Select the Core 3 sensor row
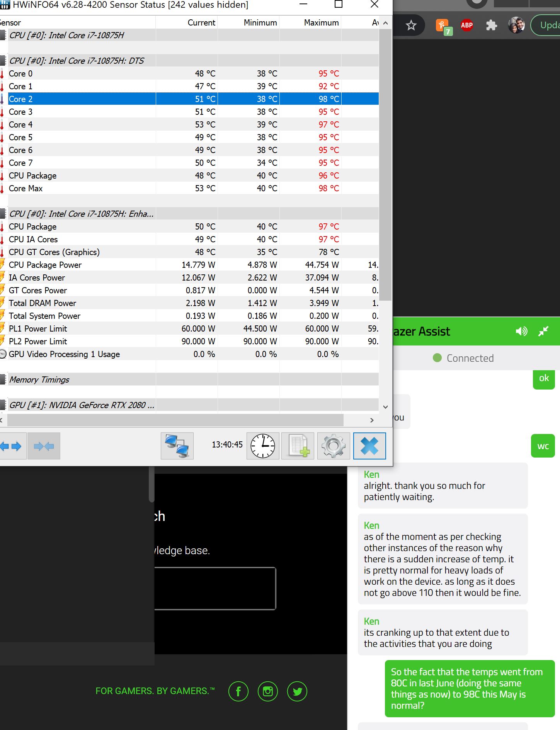Viewport: 560px width, 730px height. click(x=189, y=112)
